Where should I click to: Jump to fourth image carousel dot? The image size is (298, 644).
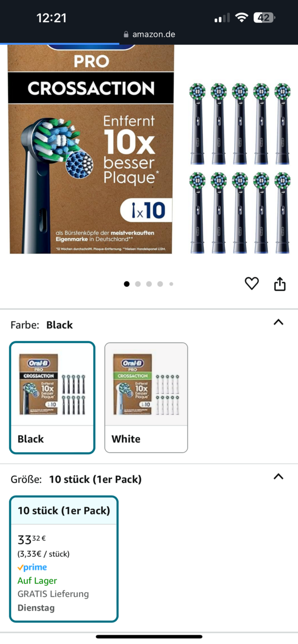[x=160, y=284]
